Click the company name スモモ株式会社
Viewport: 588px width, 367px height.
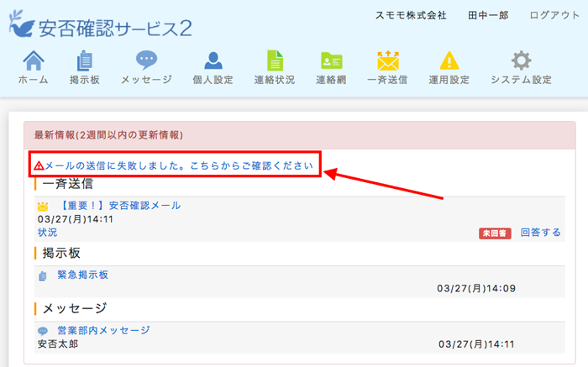[411, 15]
